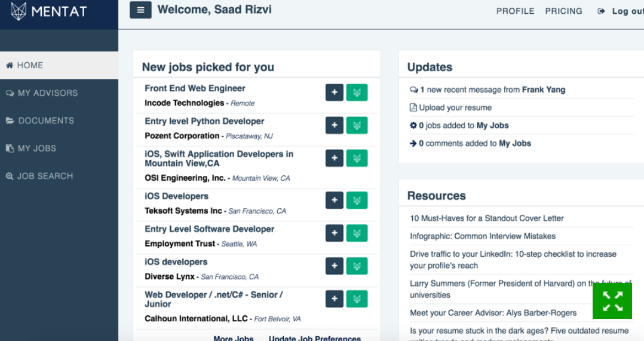Click the Mentat fox logo

(x=19, y=11)
